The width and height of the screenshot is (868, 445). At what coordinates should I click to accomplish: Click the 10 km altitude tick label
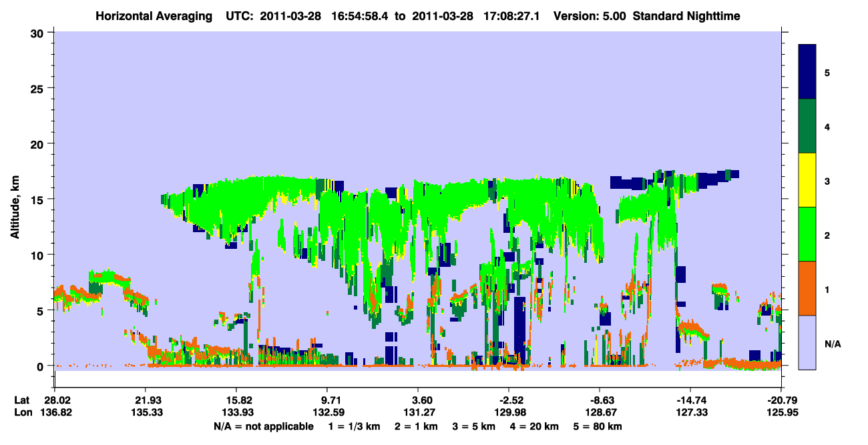39,255
